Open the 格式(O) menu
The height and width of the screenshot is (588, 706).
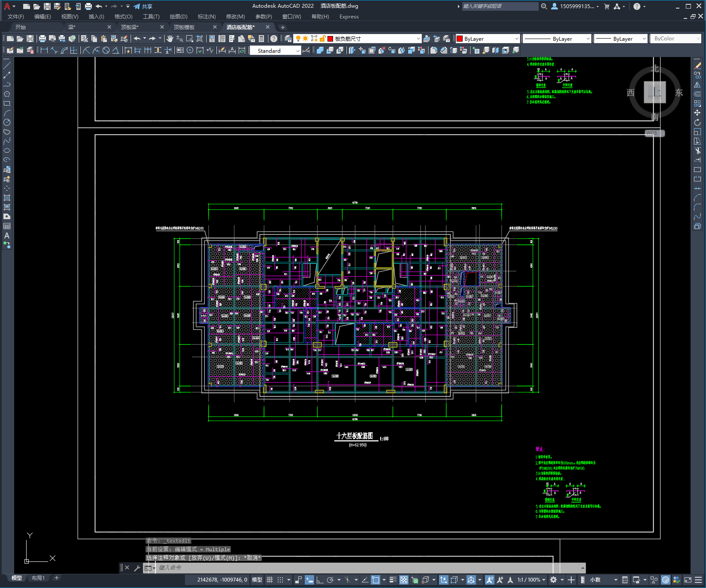(x=124, y=17)
